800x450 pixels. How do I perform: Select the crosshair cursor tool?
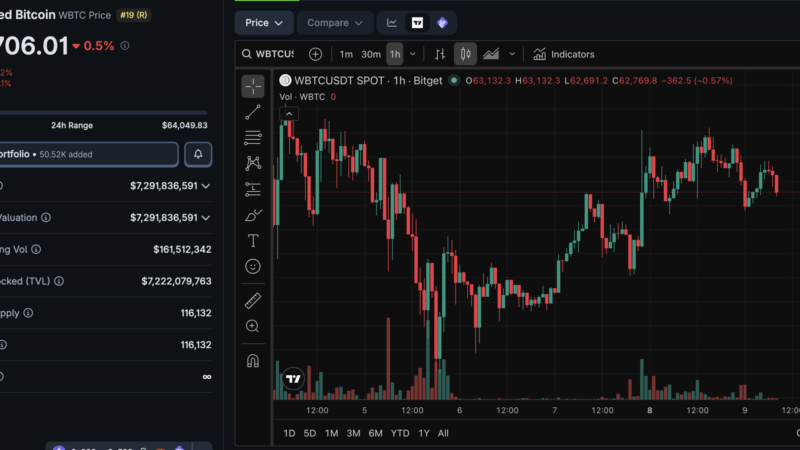(x=253, y=86)
